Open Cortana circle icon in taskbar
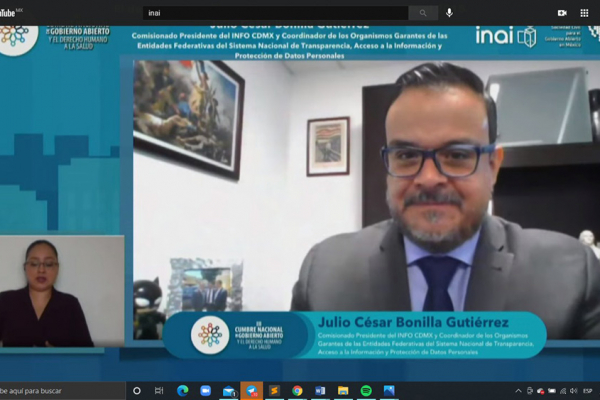The height and width of the screenshot is (400, 600). [x=137, y=391]
